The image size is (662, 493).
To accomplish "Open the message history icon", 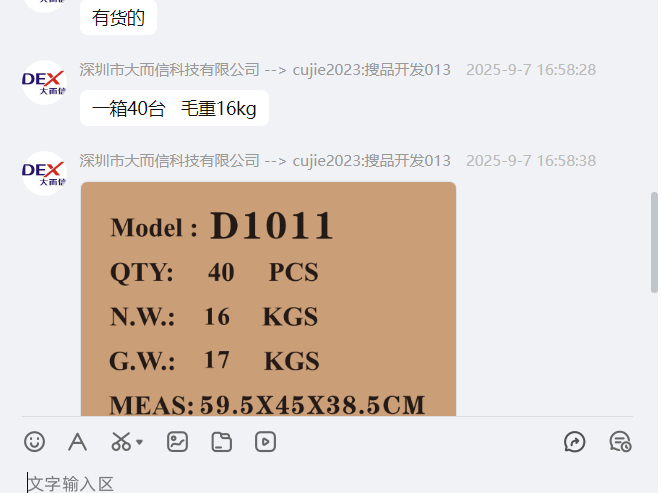I will pos(620,442).
